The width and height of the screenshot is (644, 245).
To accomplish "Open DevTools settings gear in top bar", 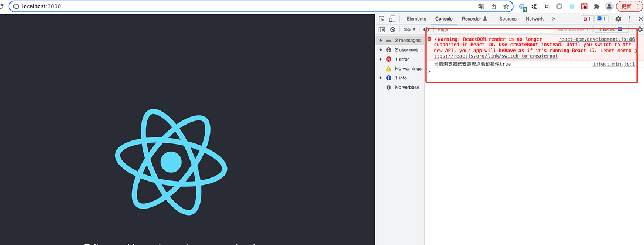I will (x=618, y=19).
